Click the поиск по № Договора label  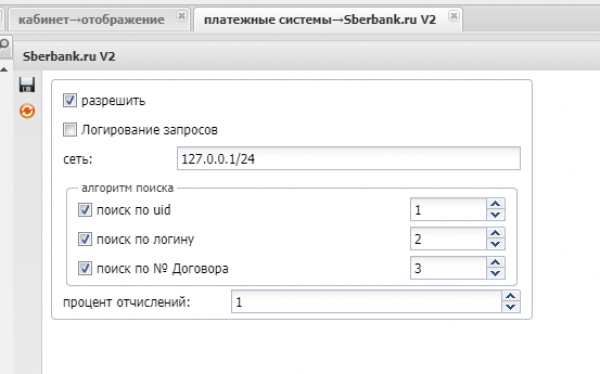point(162,269)
